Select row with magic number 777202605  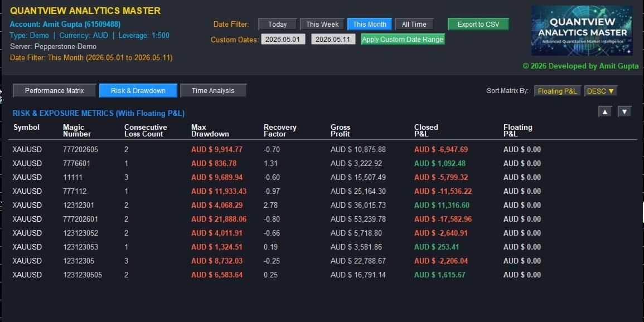point(322,149)
